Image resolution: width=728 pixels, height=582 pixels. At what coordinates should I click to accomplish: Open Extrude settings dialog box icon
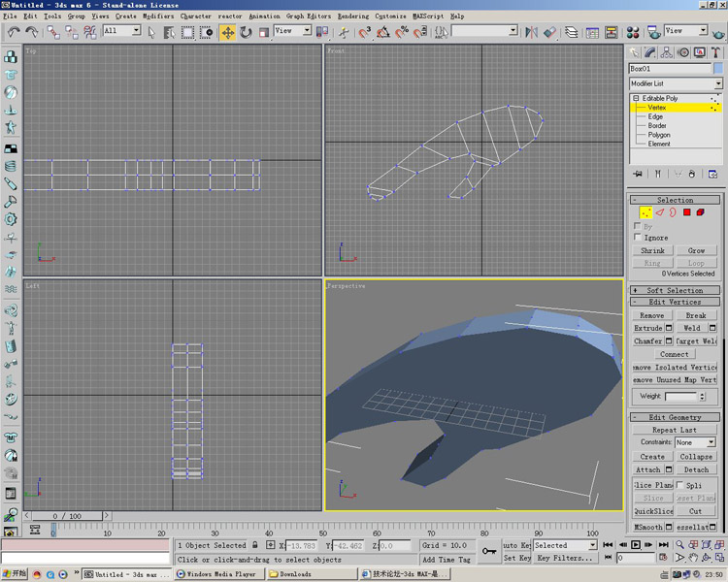[x=668, y=328]
